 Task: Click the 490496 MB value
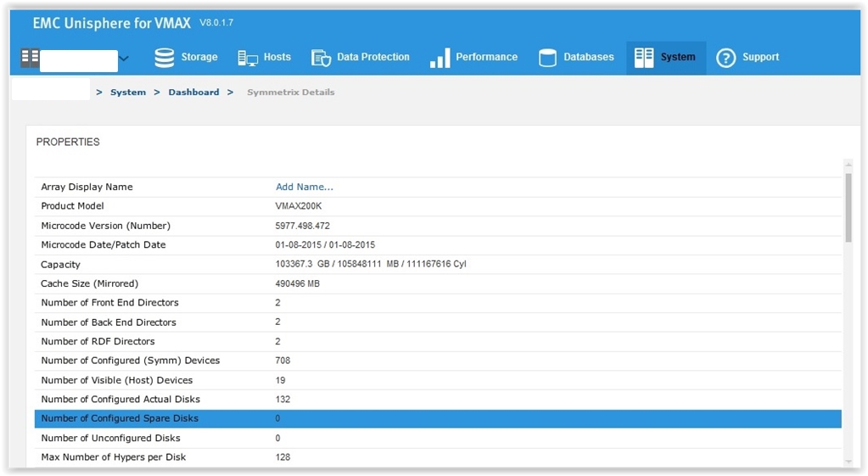point(297,283)
